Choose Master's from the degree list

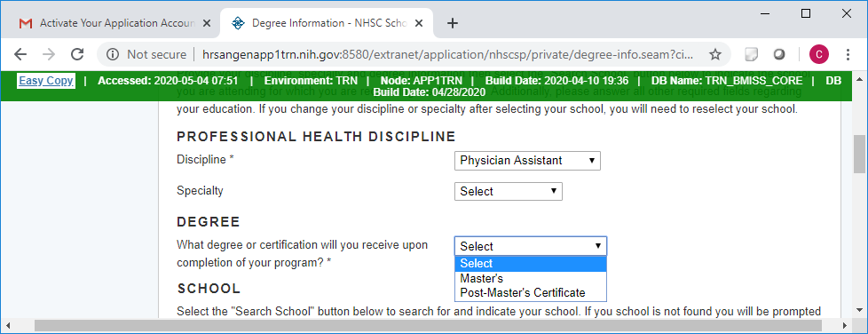coord(531,279)
